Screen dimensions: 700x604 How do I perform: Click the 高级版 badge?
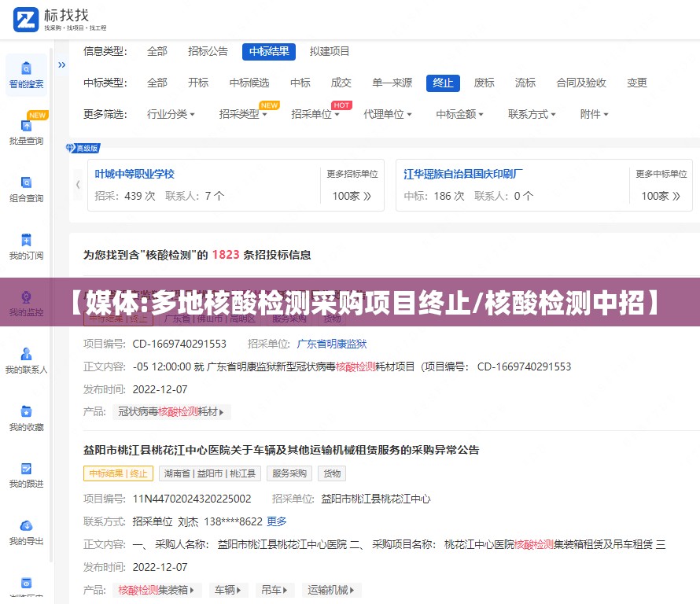click(x=83, y=148)
